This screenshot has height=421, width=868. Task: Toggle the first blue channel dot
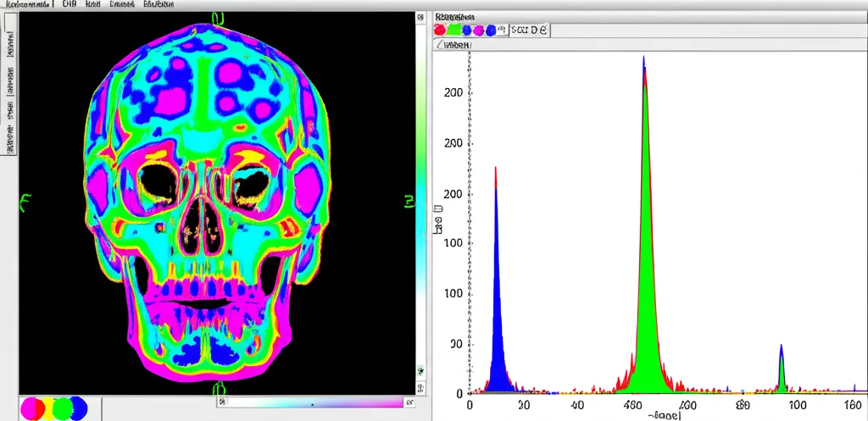465,30
